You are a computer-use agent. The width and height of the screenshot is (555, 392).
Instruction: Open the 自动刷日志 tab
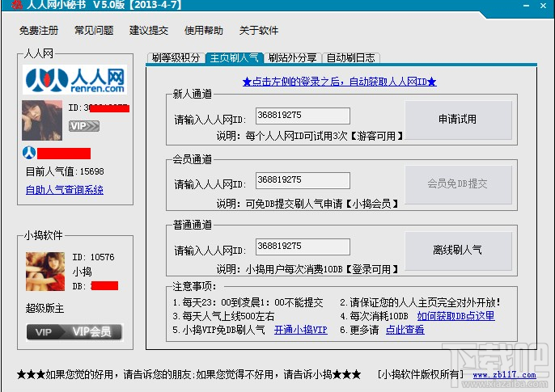click(x=351, y=58)
